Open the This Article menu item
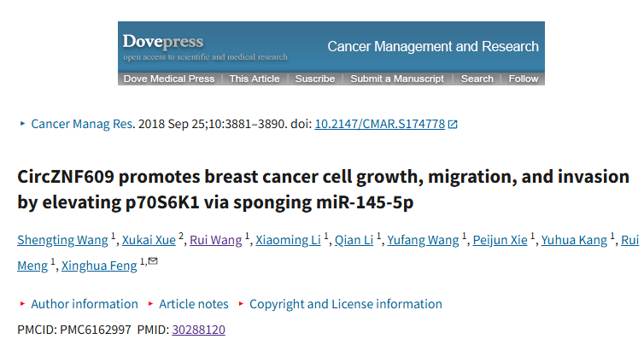The width and height of the screenshot is (644, 351). [255, 79]
